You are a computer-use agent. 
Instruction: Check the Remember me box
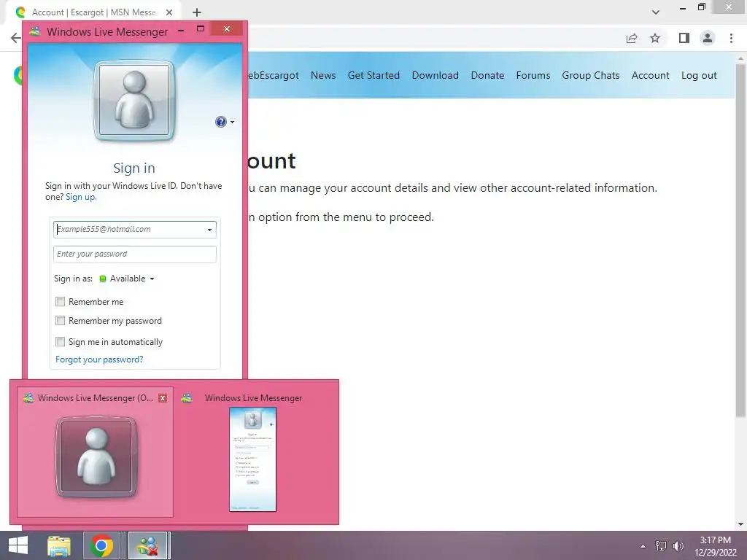[x=60, y=301]
